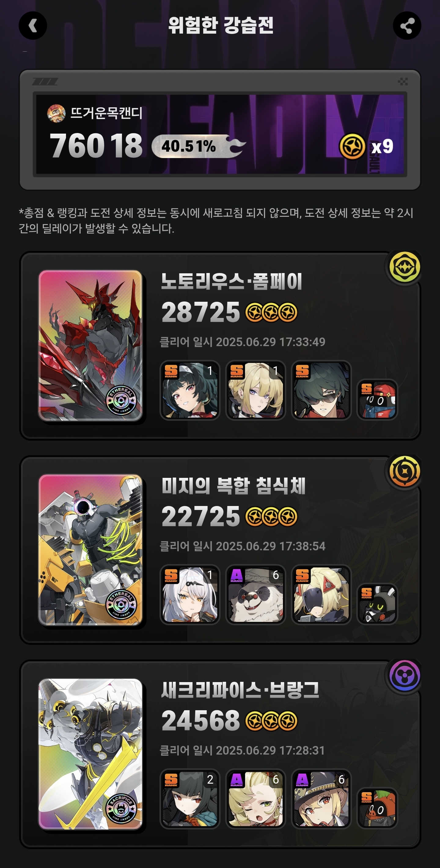
Task: Select the orange element badge on 미지의 복합 침식체 card
Action: click(405, 471)
